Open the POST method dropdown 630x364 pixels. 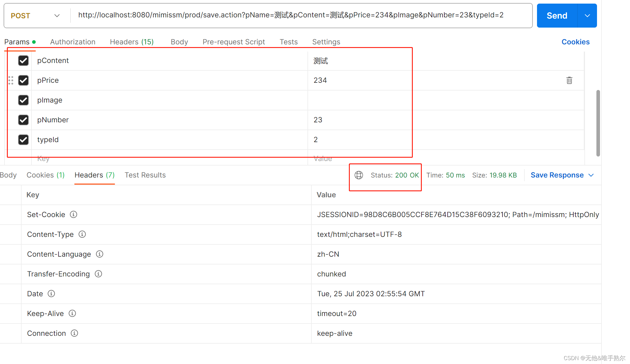(35, 16)
